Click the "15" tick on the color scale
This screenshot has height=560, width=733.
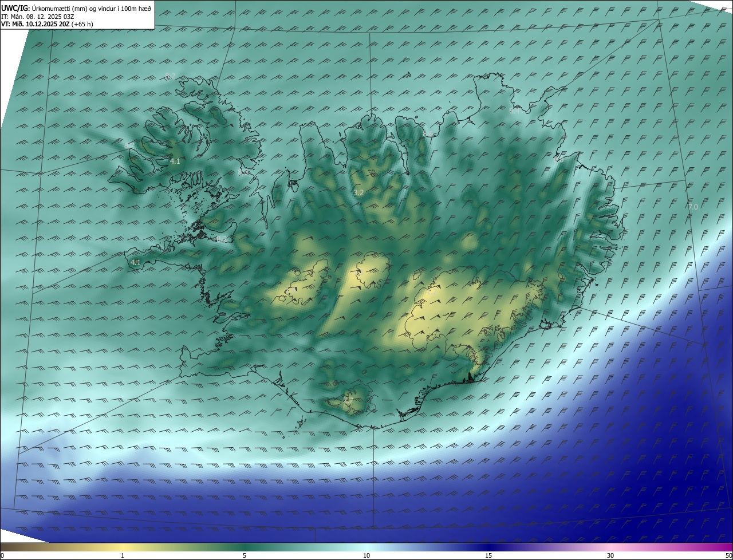(x=488, y=555)
